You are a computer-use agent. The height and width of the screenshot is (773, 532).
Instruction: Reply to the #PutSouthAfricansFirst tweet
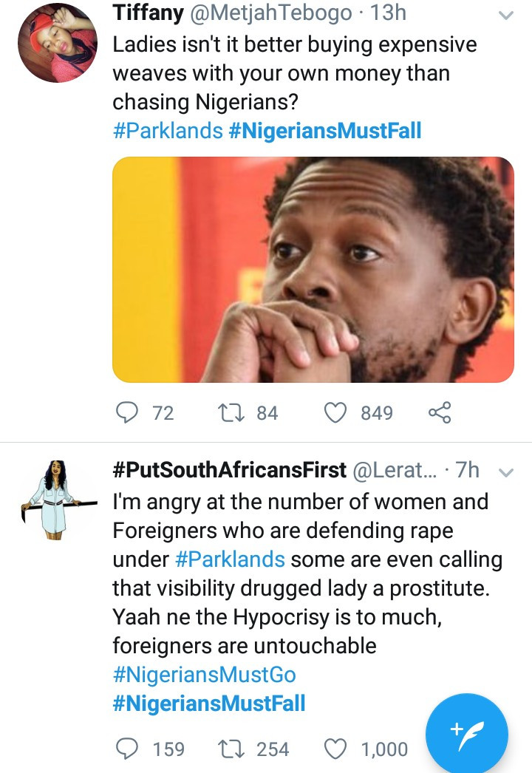tap(129, 749)
